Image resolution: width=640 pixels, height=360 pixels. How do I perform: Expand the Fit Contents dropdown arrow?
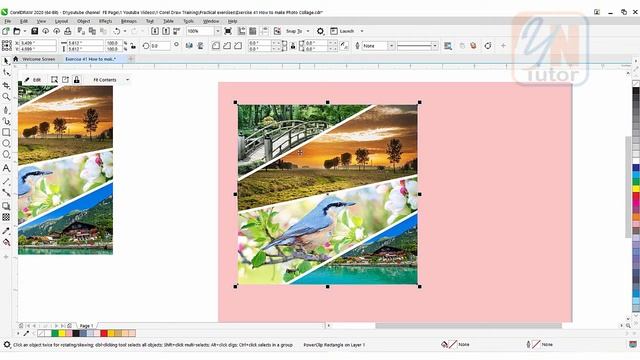[127, 80]
